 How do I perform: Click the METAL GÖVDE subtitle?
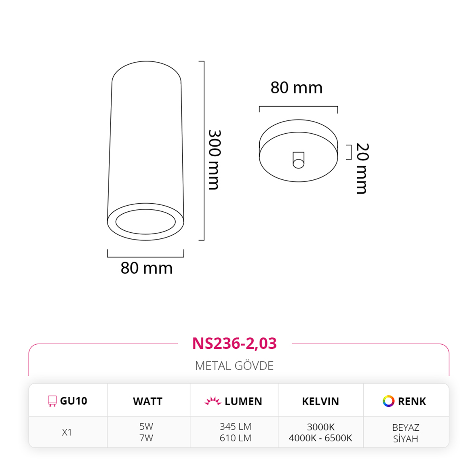point(234,366)
